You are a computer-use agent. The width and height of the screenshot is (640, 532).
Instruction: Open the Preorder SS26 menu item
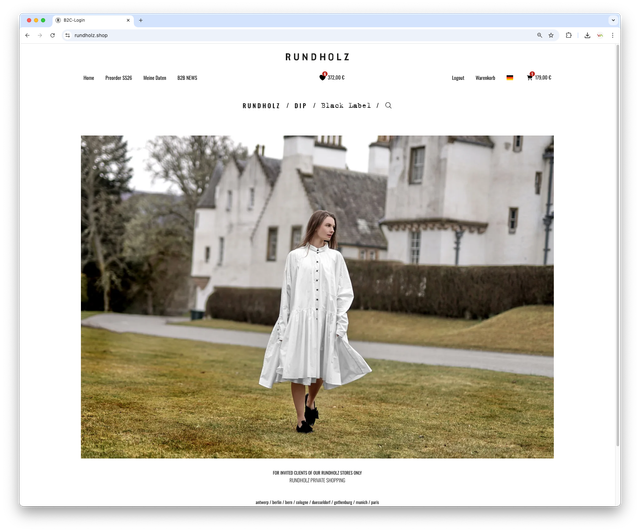[119, 77]
